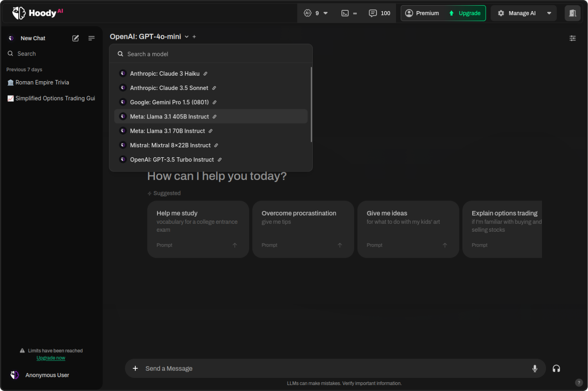Click the plus attachment icon in message bar
The height and width of the screenshot is (391, 588).
(x=135, y=368)
